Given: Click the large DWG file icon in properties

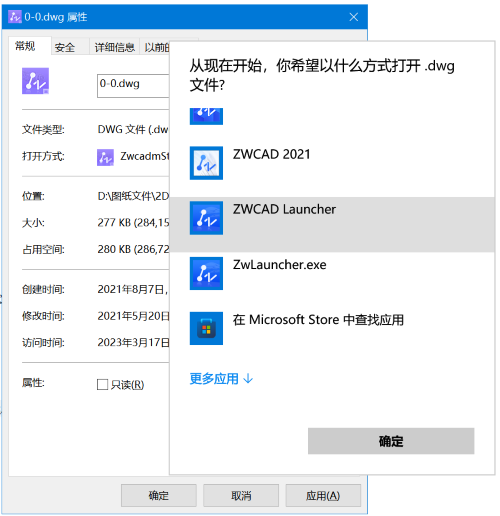Looking at the screenshot, I should click(35, 81).
